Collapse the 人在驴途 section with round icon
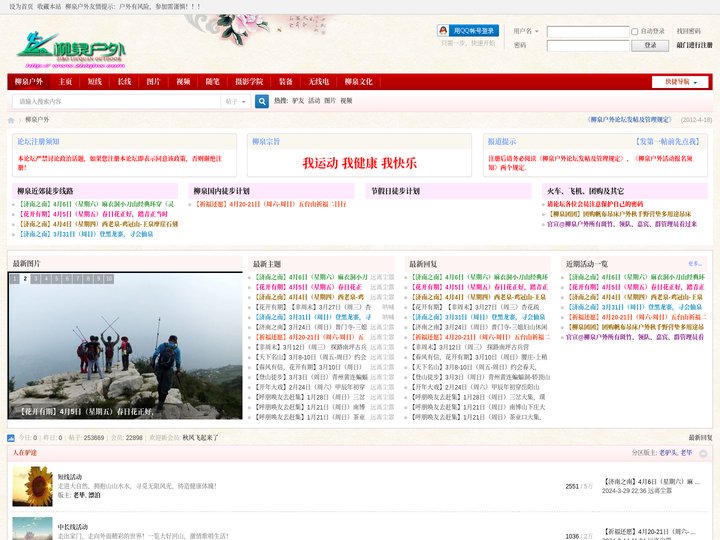This screenshot has width=720, height=540. point(703,454)
